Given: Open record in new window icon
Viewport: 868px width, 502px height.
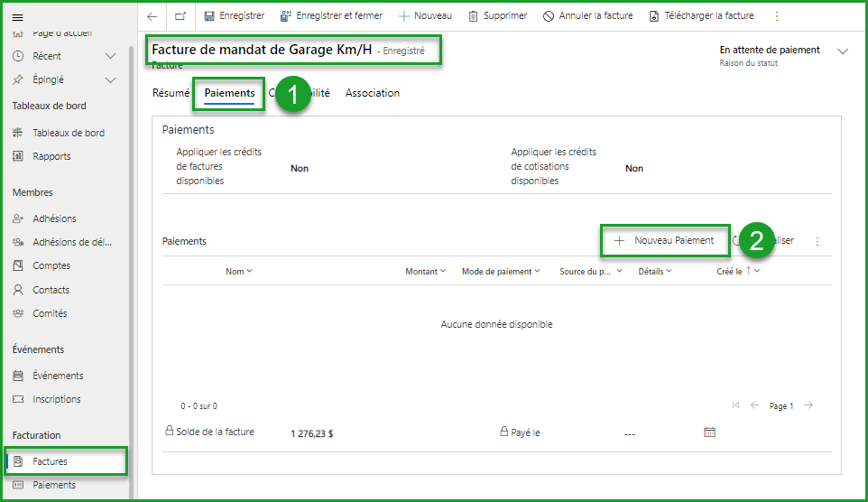Looking at the screenshot, I should coord(180,16).
